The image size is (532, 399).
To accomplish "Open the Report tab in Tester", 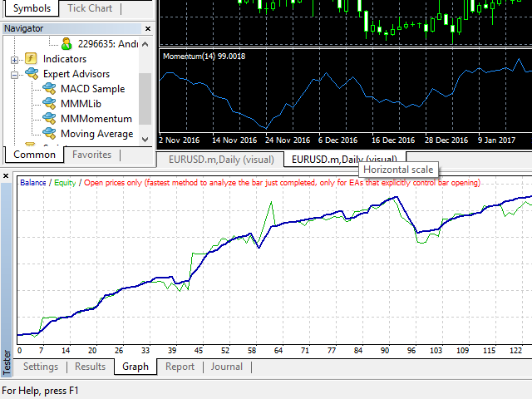I will 180,367.
